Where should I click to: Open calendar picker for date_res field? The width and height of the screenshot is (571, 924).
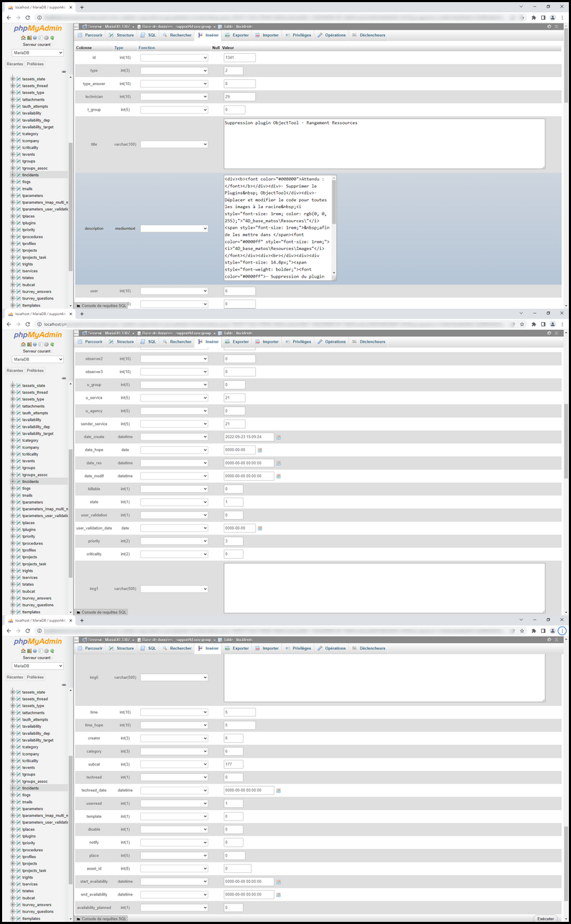tap(278, 463)
